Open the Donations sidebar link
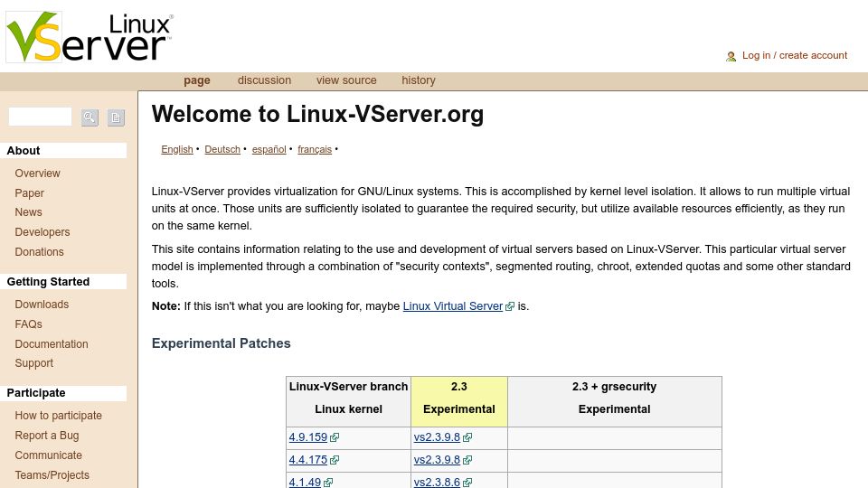 [39, 252]
